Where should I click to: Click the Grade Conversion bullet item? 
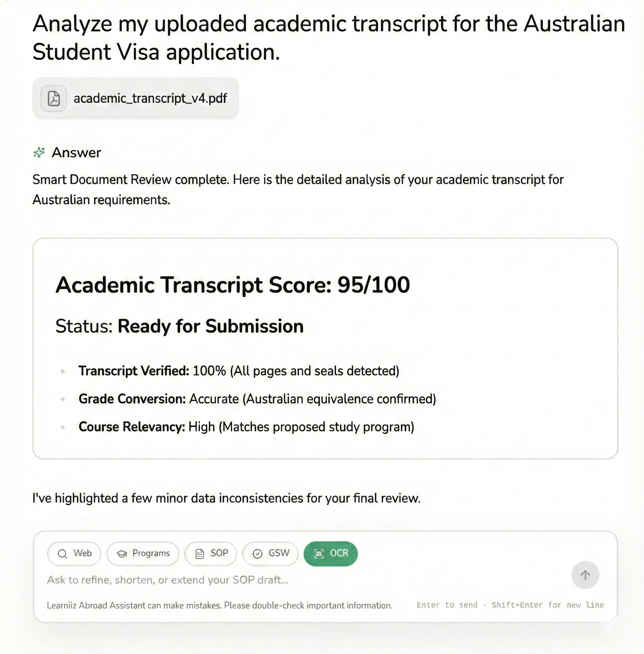(x=257, y=399)
